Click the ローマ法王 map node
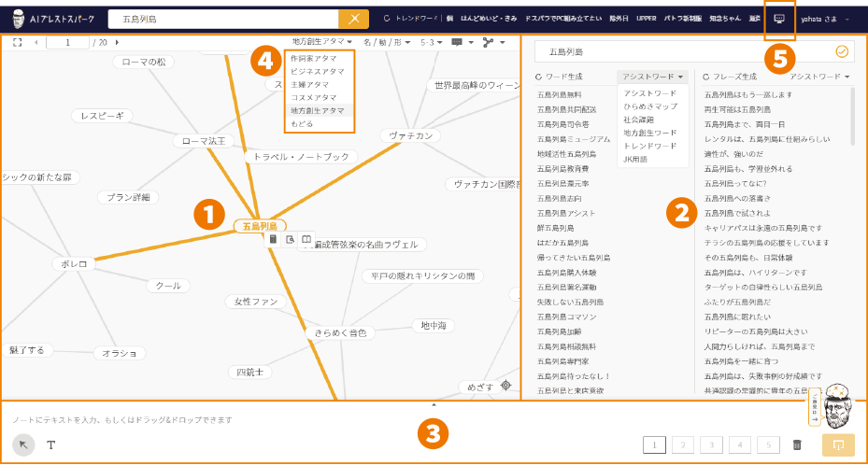 pyautogui.click(x=204, y=141)
